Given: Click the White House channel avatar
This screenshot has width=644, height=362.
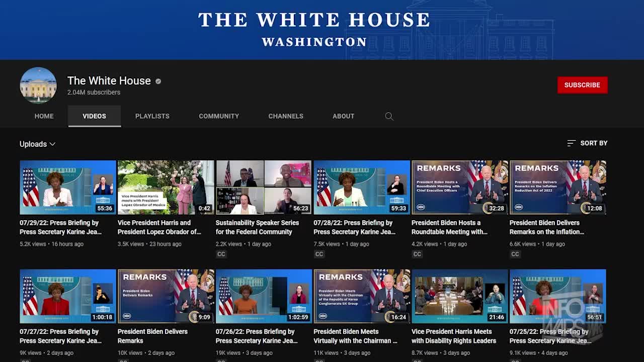Looking at the screenshot, I should coord(38,85).
